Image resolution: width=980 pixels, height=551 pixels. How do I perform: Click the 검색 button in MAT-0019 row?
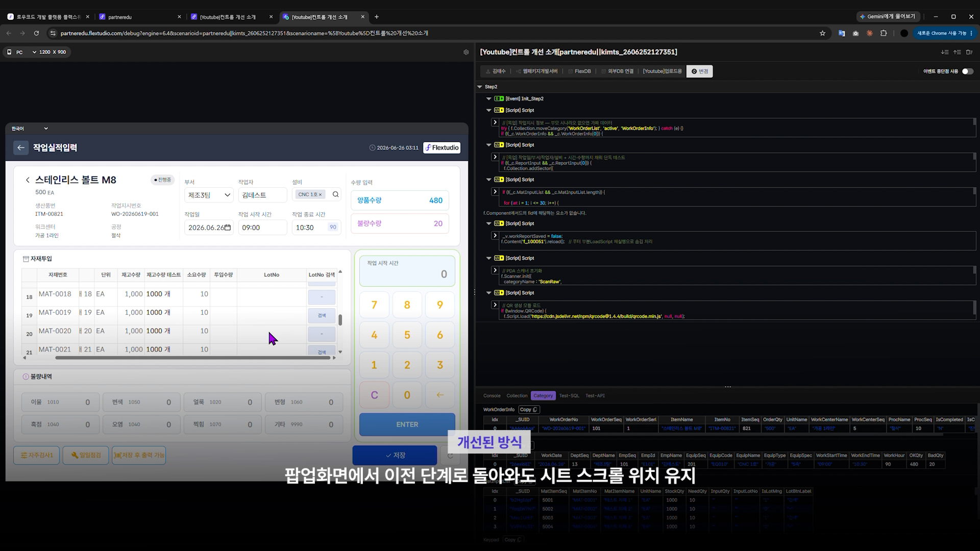(x=322, y=316)
